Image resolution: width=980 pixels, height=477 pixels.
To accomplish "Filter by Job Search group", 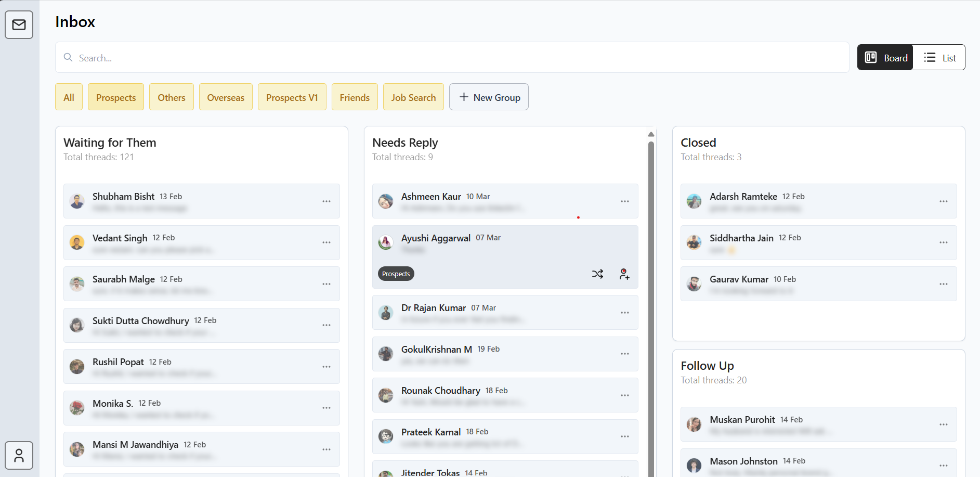I will point(413,97).
